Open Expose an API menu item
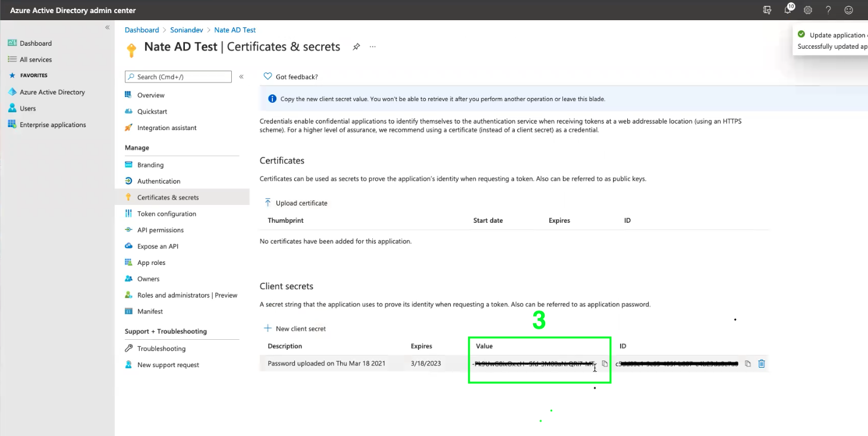The image size is (868, 436). tap(158, 247)
